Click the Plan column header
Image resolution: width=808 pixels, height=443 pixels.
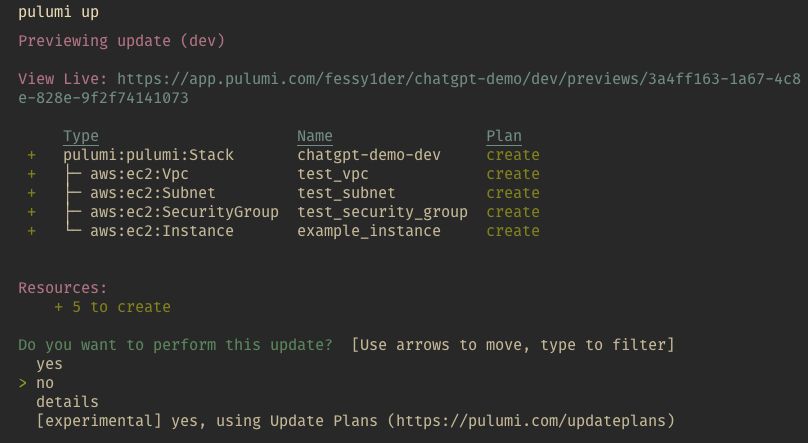504,137
